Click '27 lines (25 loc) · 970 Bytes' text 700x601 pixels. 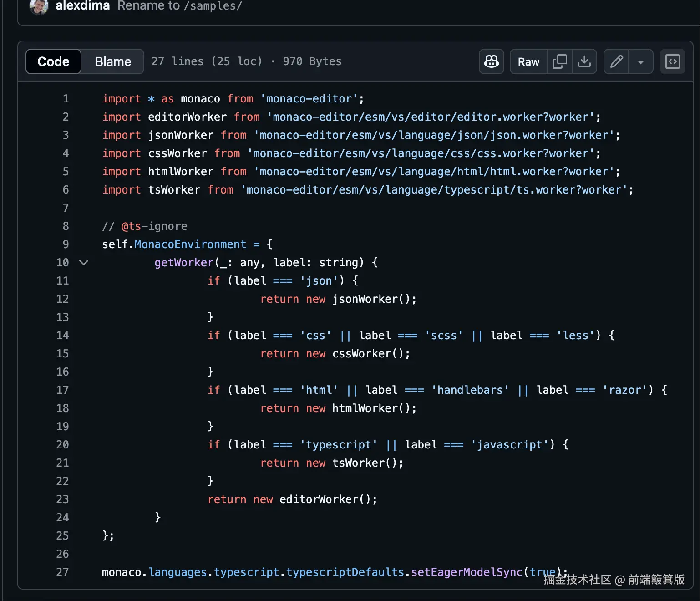tap(246, 61)
